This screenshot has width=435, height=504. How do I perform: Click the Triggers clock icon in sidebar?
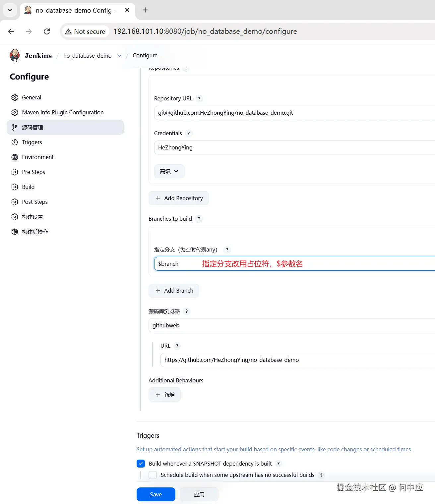(x=15, y=142)
